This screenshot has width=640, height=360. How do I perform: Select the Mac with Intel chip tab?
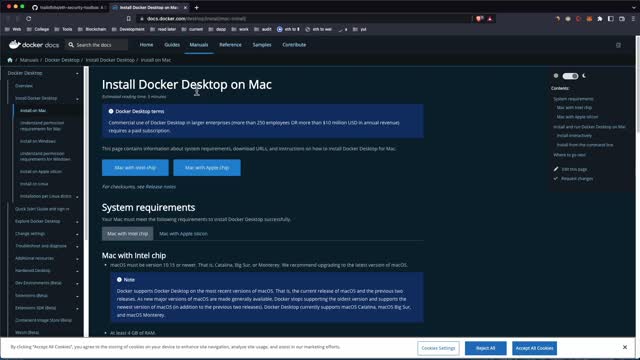tap(128, 234)
